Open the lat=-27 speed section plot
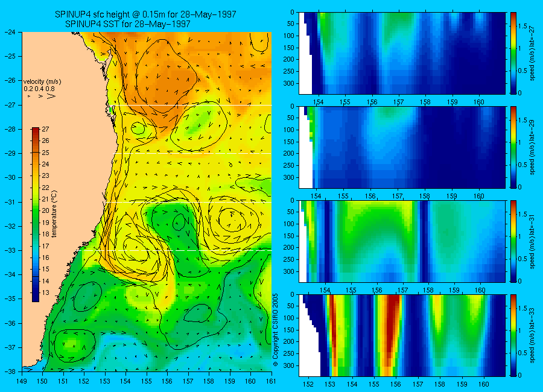 (x=402, y=53)
